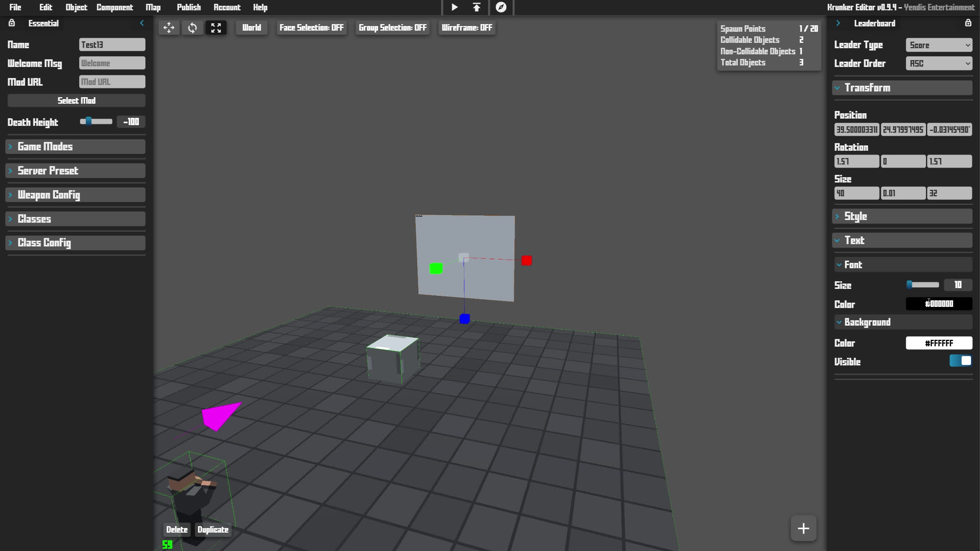Click the Duplicate button
The image size is (980, 551).
tap(213, 530)
